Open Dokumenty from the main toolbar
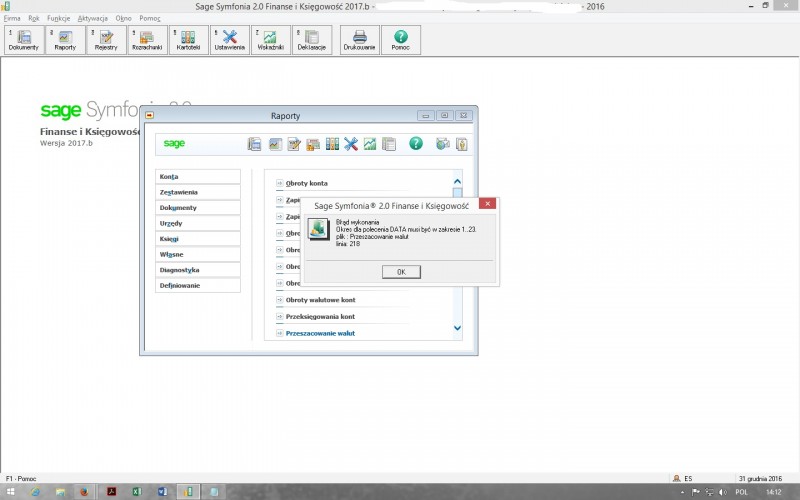 (x=24, y=40)
